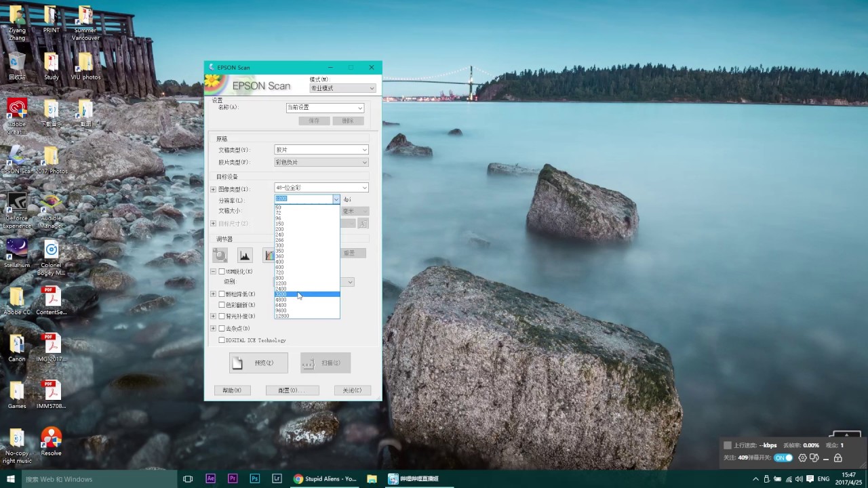This screenshot has width=868, height=488.
Task: Open the Recycle Bin
Action: pos(17,66)
